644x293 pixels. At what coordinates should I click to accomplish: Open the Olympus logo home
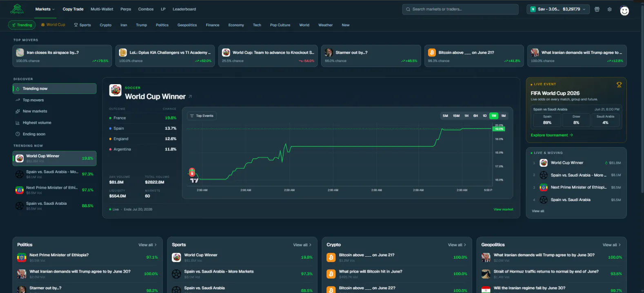tap(17, 9)
